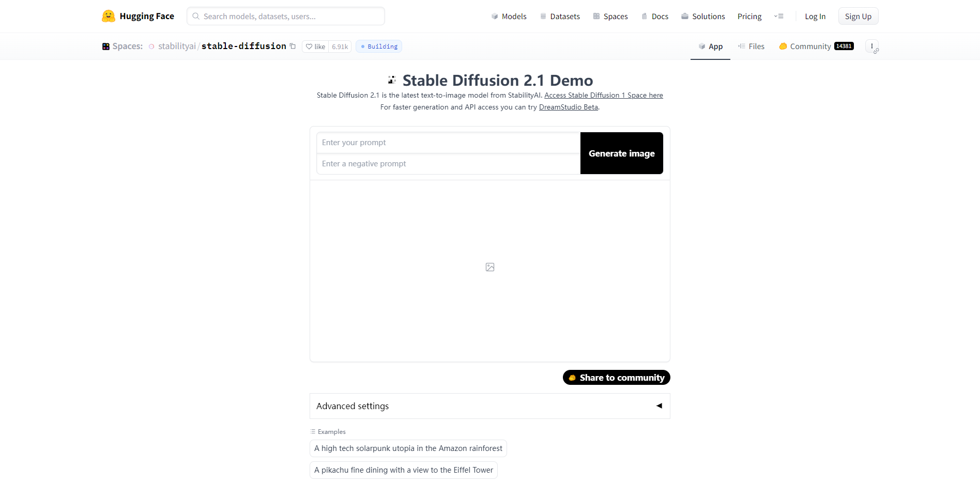Focus the Enter your prompt field
980x483 pixels.
pyautogui.click(x=448, y=143)
